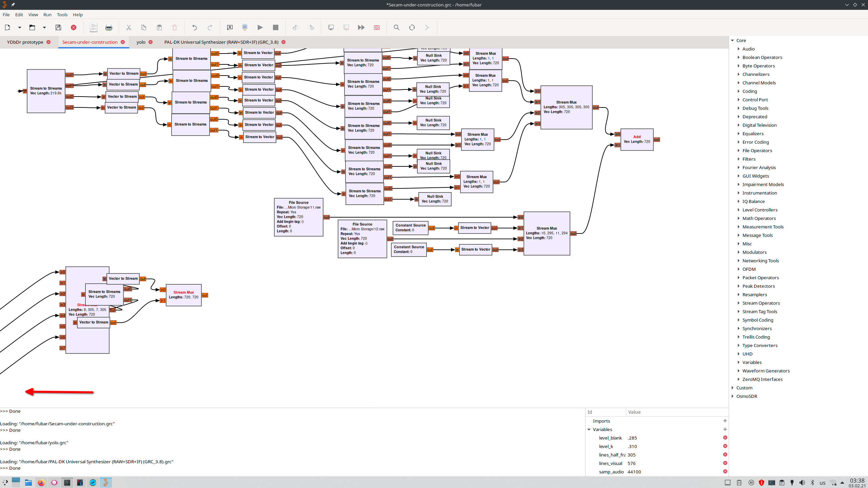
Task: Show flow graph errors
Action: coord(230,27)
